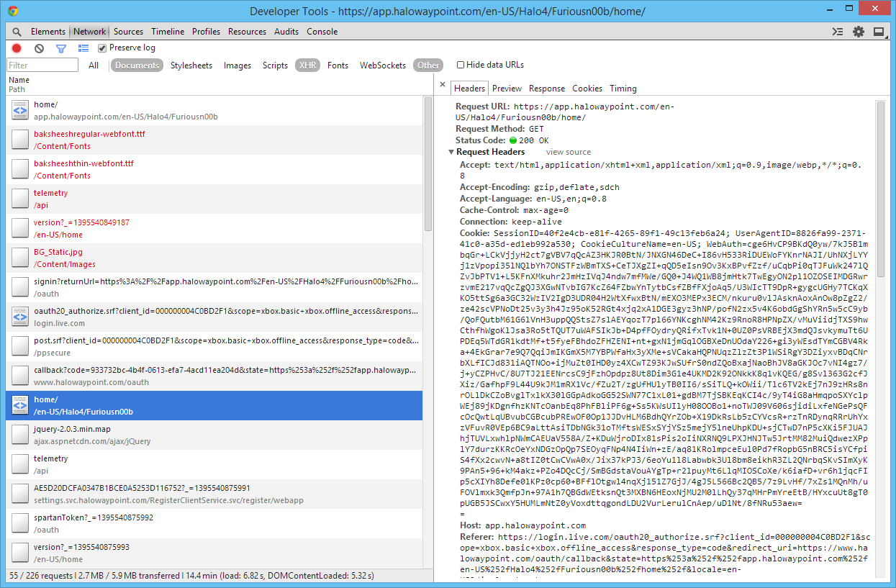Toggle the Documents filter
This screenshot has height=588, width=896.
137,65
